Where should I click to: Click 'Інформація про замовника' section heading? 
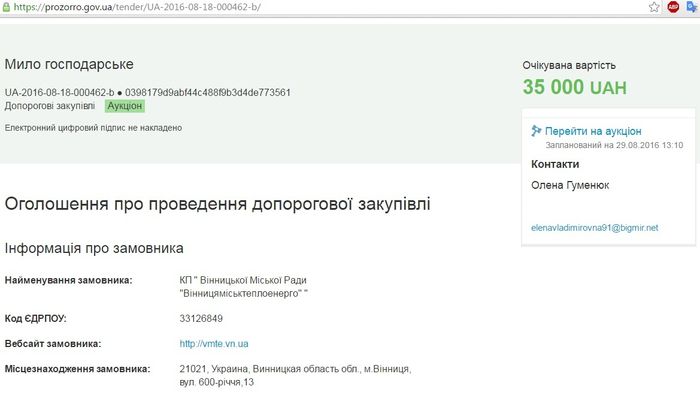click(94, 248)
